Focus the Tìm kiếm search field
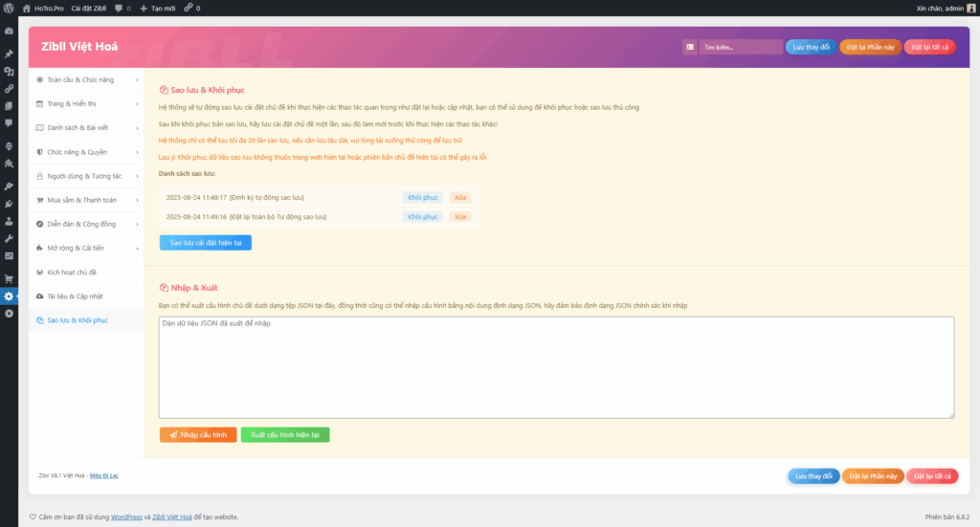980x527 pixels. (x=741, y=47)
